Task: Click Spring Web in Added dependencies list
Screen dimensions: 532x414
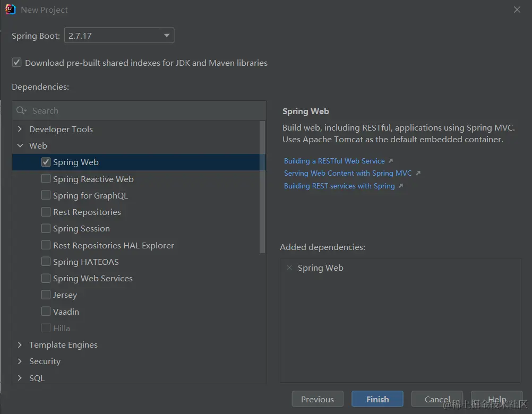Action: [320, 268]
